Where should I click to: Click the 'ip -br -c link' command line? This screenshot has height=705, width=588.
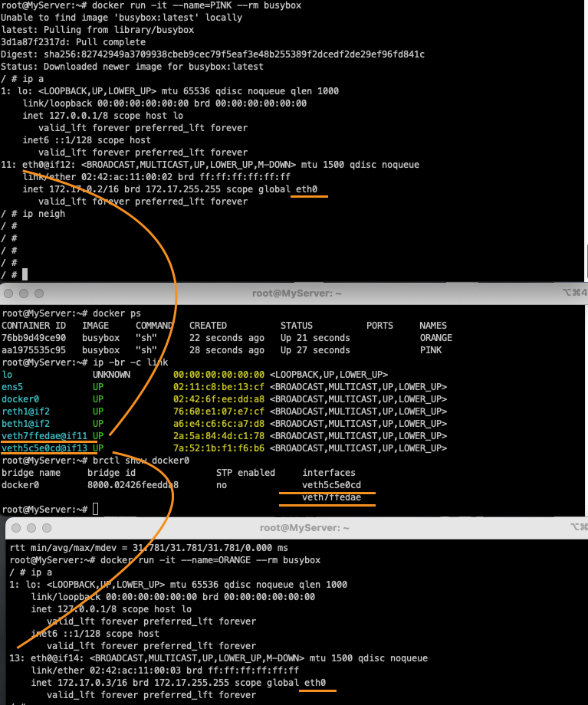pyautogui.click(x=130, y=362)
